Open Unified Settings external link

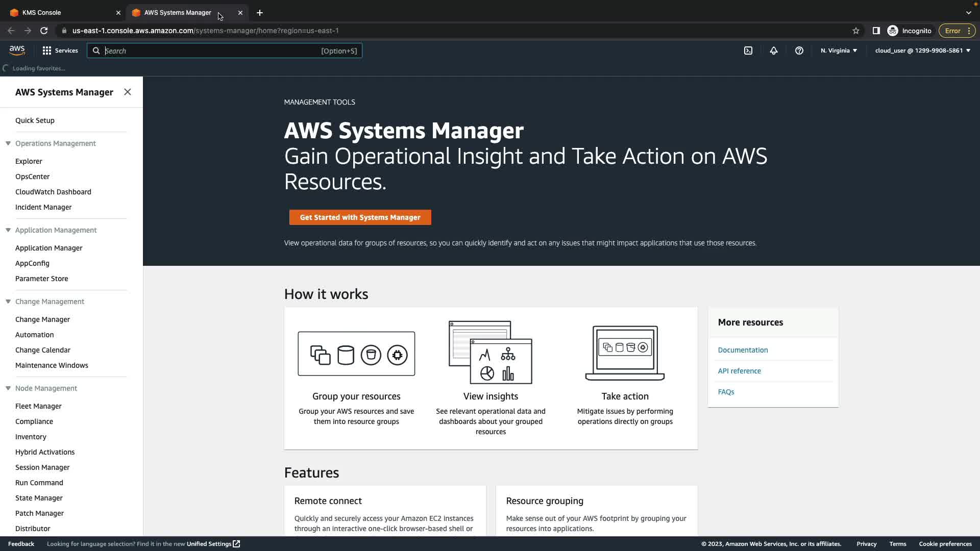[x=213, y=544]
